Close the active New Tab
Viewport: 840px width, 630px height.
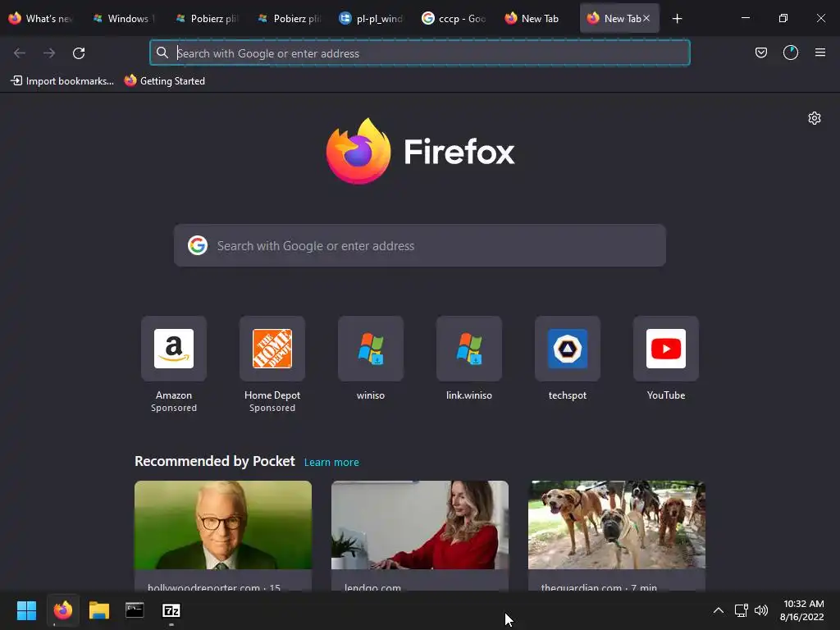(x=646, y=18)
